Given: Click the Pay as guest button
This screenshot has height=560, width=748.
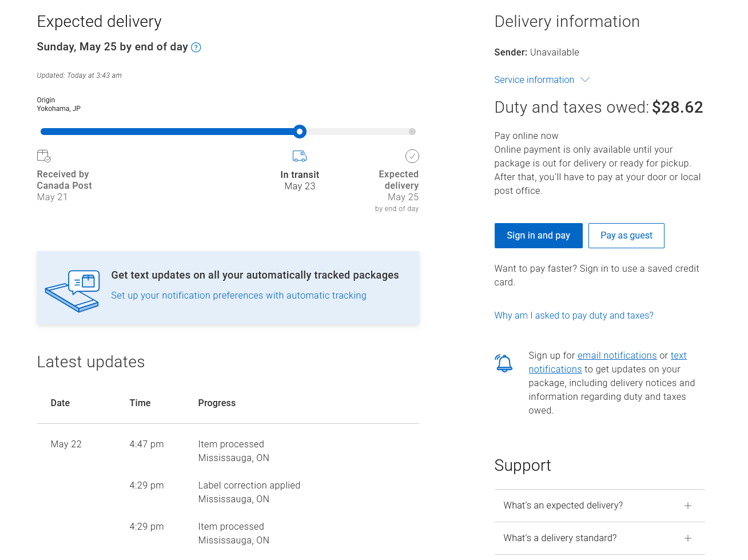Looking at the screenshot, I should 626,236.
